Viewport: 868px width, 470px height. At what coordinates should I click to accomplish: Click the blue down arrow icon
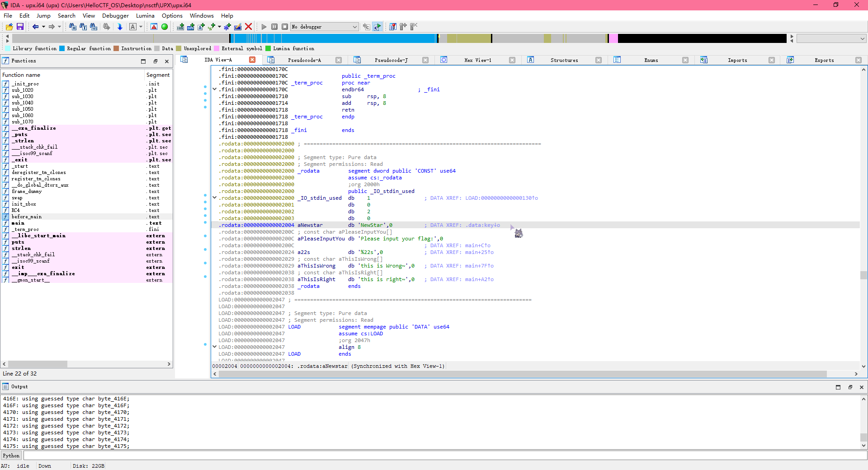click(120, 27)
